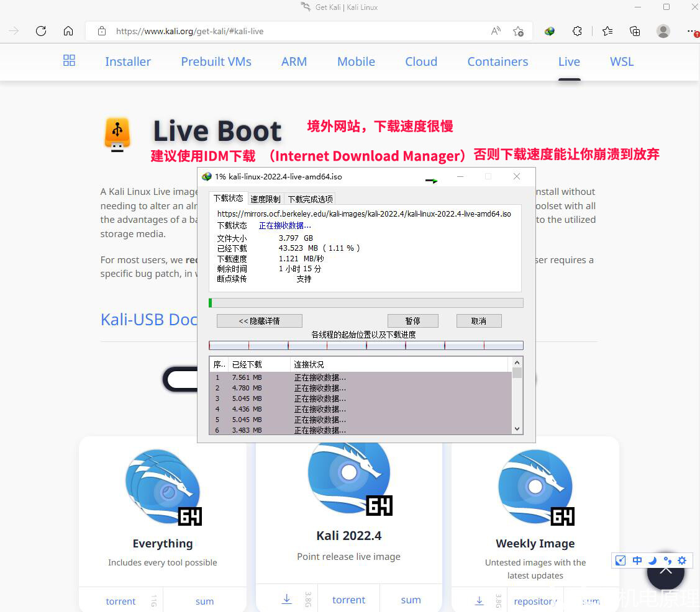This screenshot has width=700, height=612.
Task: Select thread row 6 with 3.483 MB
Action: pyautogui.click(x=360, y=430)
